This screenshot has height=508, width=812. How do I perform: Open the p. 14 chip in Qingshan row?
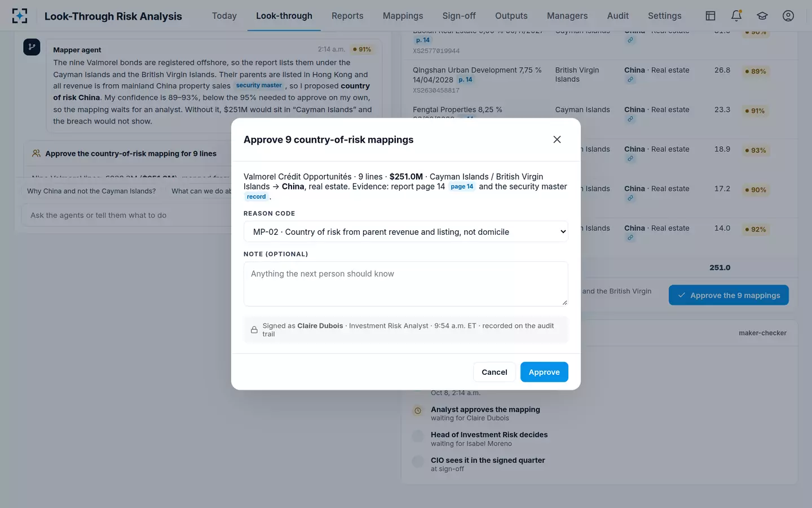tap(465, 80)
